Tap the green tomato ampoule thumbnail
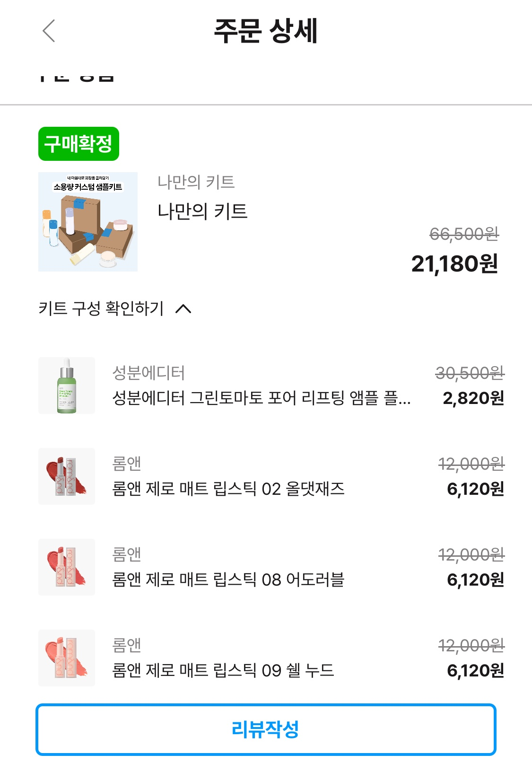Screen dimensions: 532x763 pos(67,386)
